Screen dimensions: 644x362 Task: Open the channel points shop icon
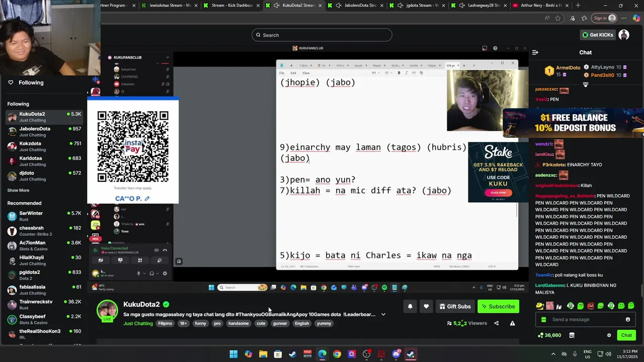coord(572,335)
